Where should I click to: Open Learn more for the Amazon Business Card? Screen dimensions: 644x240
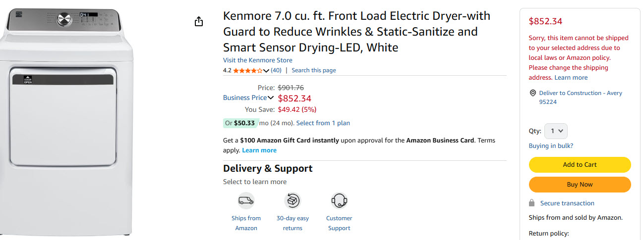coord(259,150)
